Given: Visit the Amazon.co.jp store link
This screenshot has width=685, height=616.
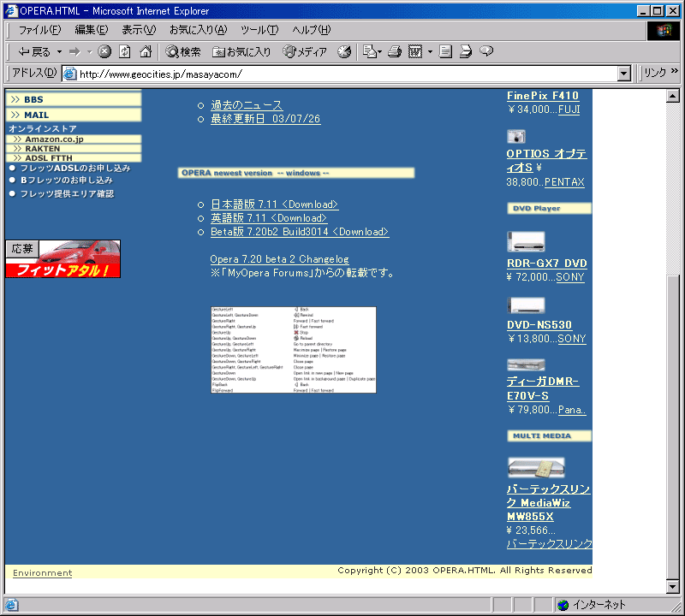Looking at the screenshot, I should (x=74, y=139).
